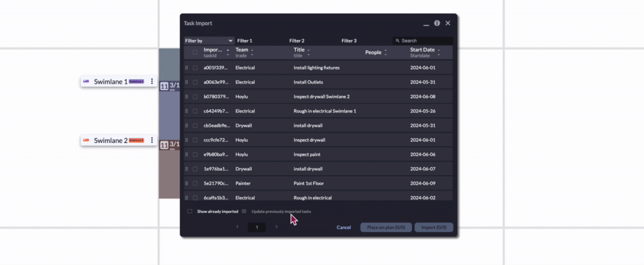Screen dimensions: 644x265
Task: Toggle Update previously imported tasks checkbox
Action: pos(244,212)
